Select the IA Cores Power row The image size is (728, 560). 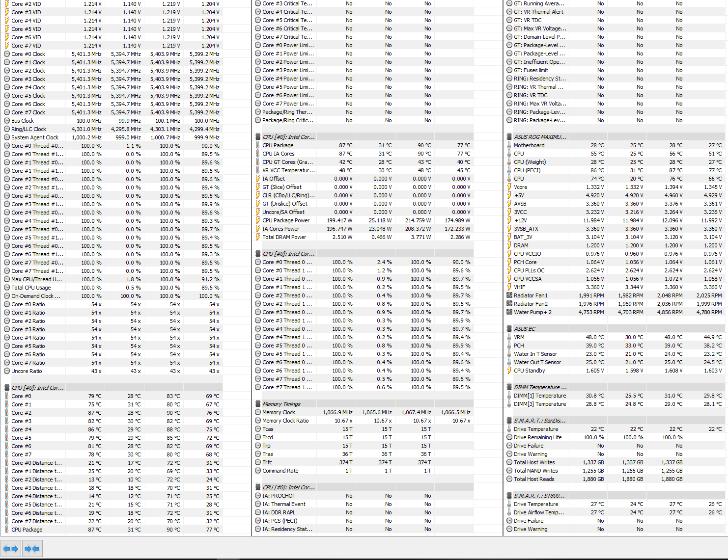[363, 229]
